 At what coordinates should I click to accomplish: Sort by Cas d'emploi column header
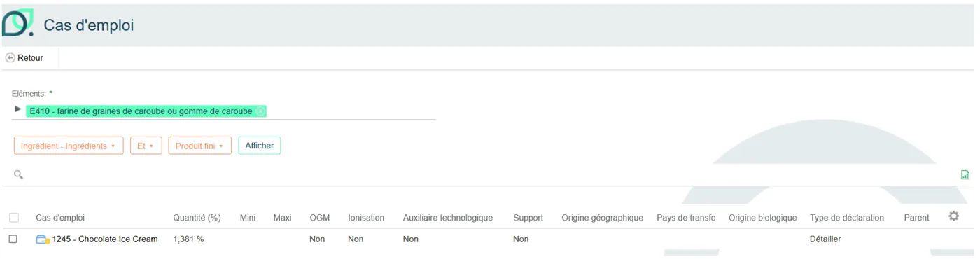coord(60,218)
